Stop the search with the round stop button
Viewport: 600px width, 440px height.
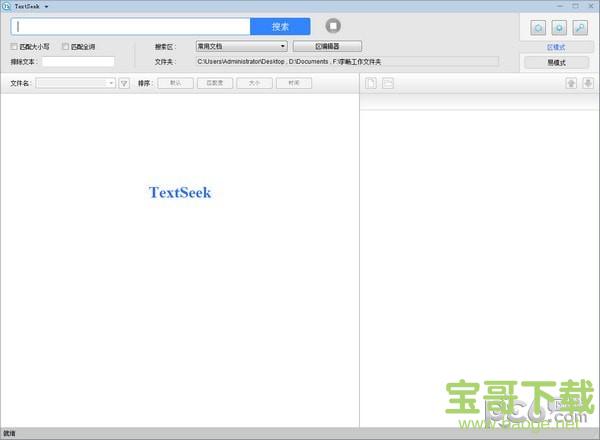[x=333, y=26]
